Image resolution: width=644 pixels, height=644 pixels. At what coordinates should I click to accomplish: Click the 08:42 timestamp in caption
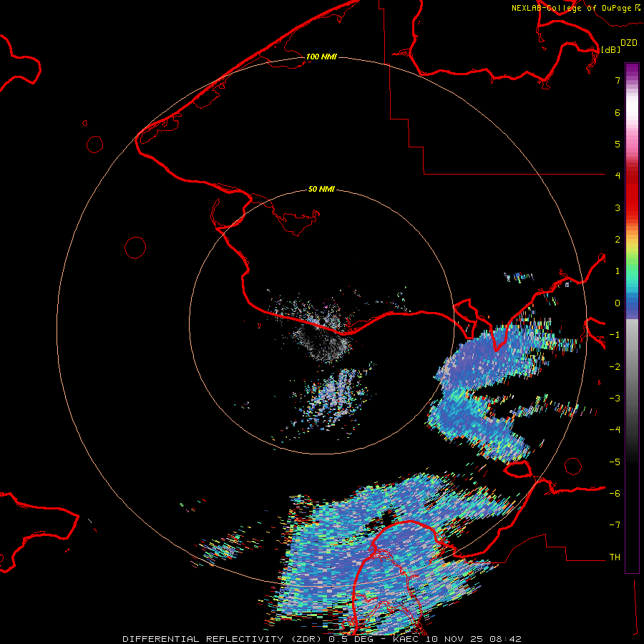point(507,639)
